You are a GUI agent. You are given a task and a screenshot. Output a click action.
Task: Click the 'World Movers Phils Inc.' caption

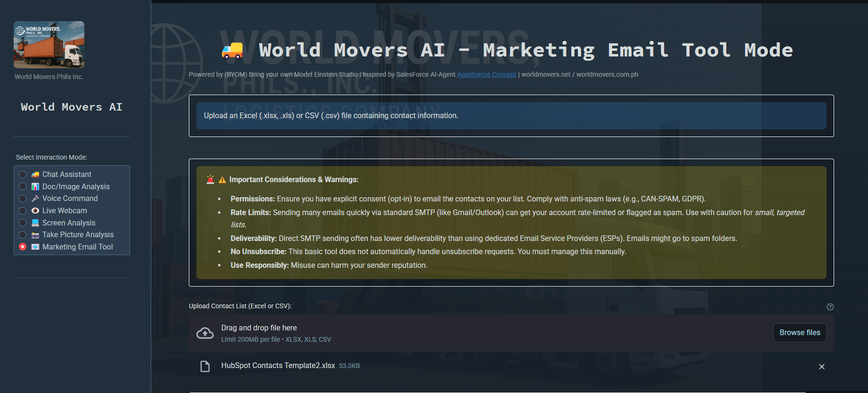49,77
